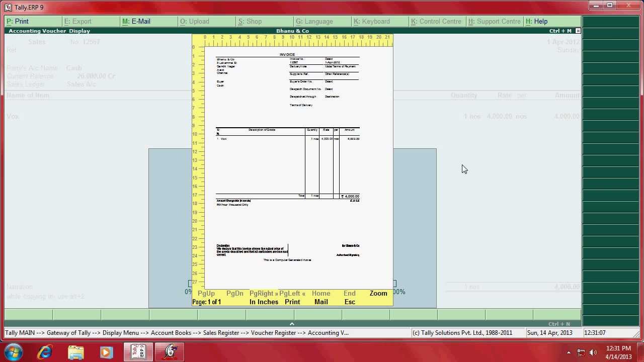Exit the print preview with Esc

pos(350,302)
